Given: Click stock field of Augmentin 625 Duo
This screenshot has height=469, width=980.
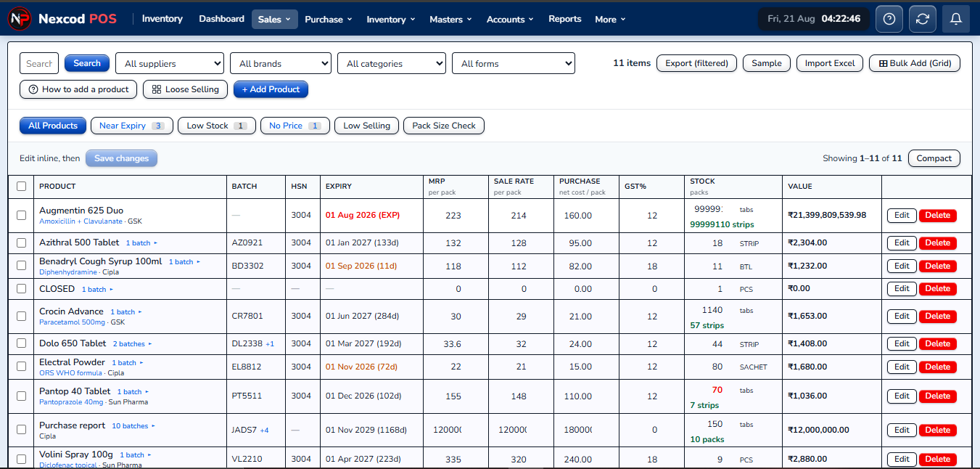Looking at the screenshot, I should 708,208.
